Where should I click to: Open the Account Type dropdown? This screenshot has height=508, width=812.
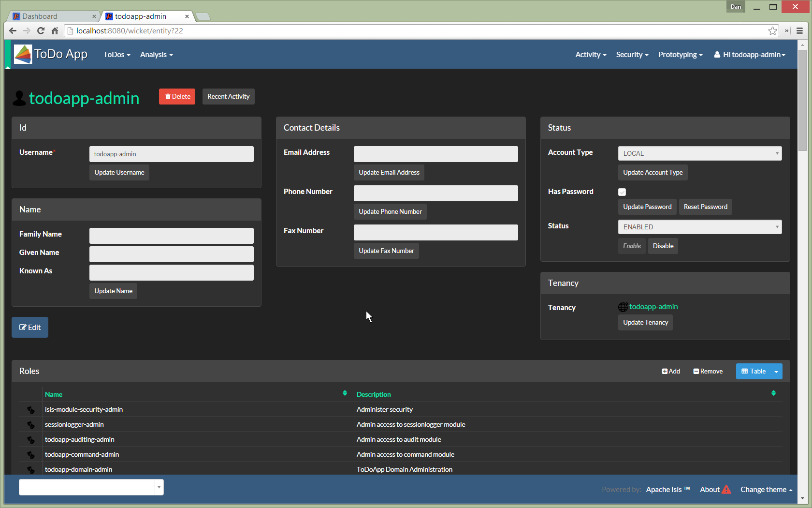pyautogui.click(x=699, y=153)
